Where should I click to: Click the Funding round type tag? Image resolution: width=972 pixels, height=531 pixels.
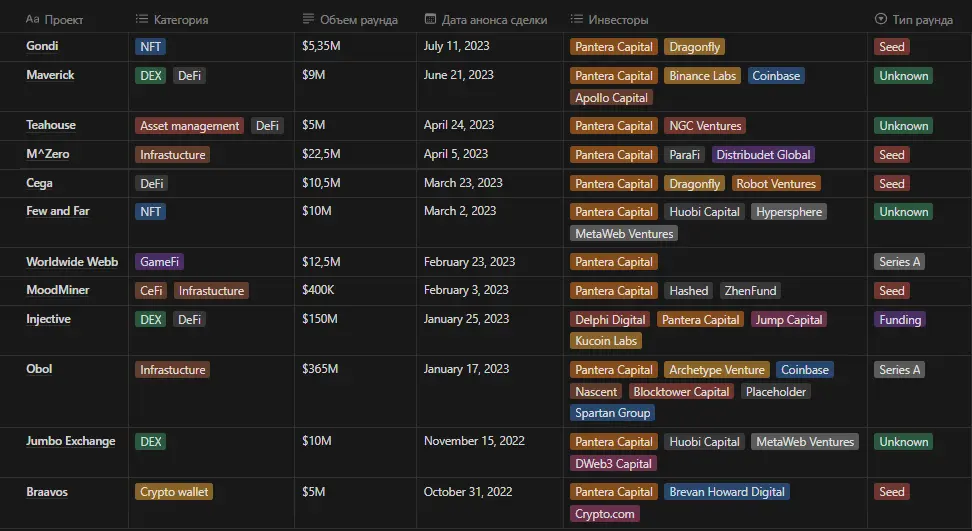[x=900, y=320]
